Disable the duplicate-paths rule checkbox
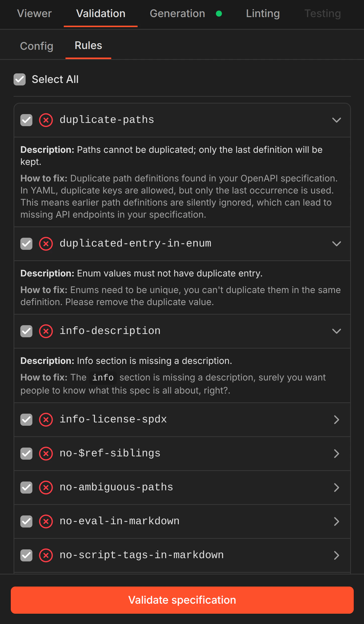This screenshot has height=624, width=364. pos(26,120)
